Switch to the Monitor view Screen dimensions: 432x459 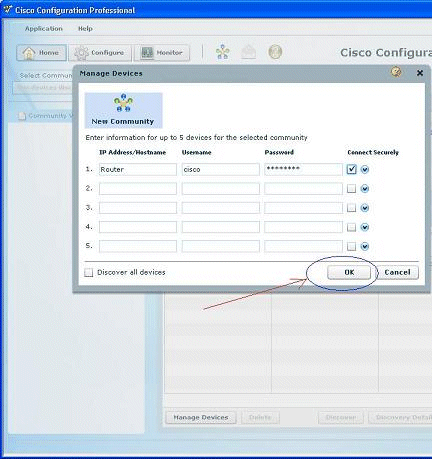[x=162, y=53]
